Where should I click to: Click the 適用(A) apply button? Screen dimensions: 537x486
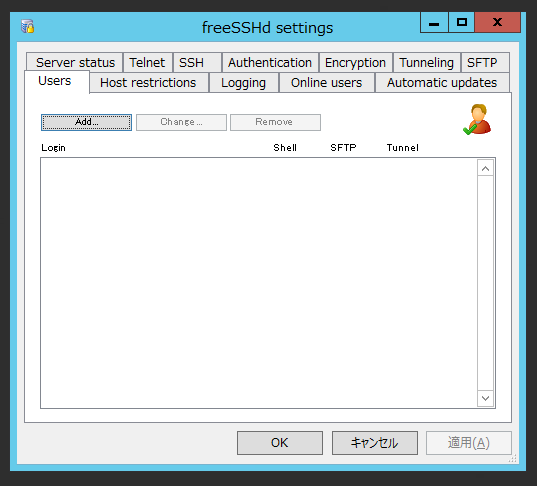pyautogui.click(x=469, y=443)
